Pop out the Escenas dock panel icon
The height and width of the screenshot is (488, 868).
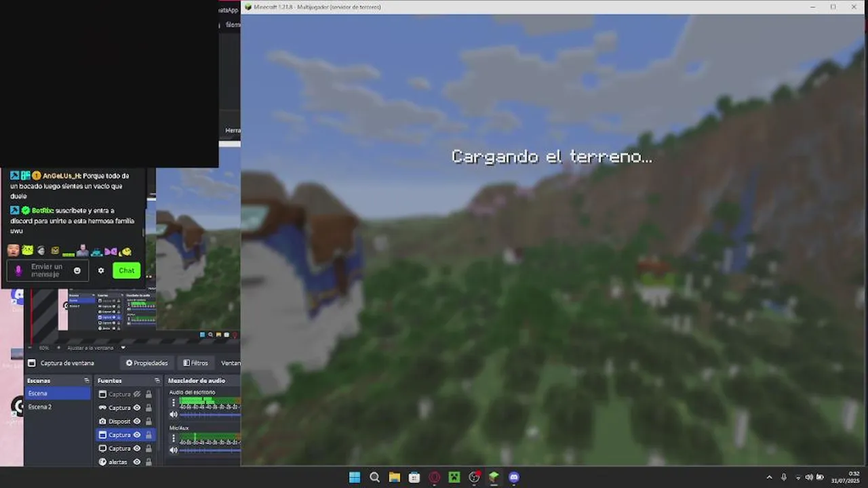pyautogui.click(x=86, y=380)
